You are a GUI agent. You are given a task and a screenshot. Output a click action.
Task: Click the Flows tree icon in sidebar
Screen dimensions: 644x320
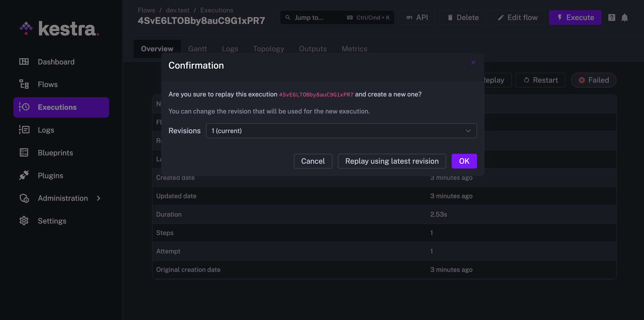point(24,84)
